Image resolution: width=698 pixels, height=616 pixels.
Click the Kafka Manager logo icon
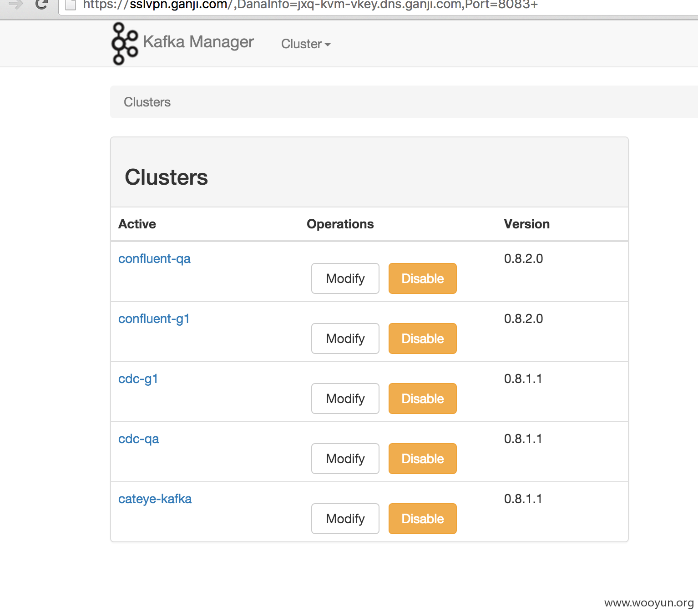coord(125,44)
